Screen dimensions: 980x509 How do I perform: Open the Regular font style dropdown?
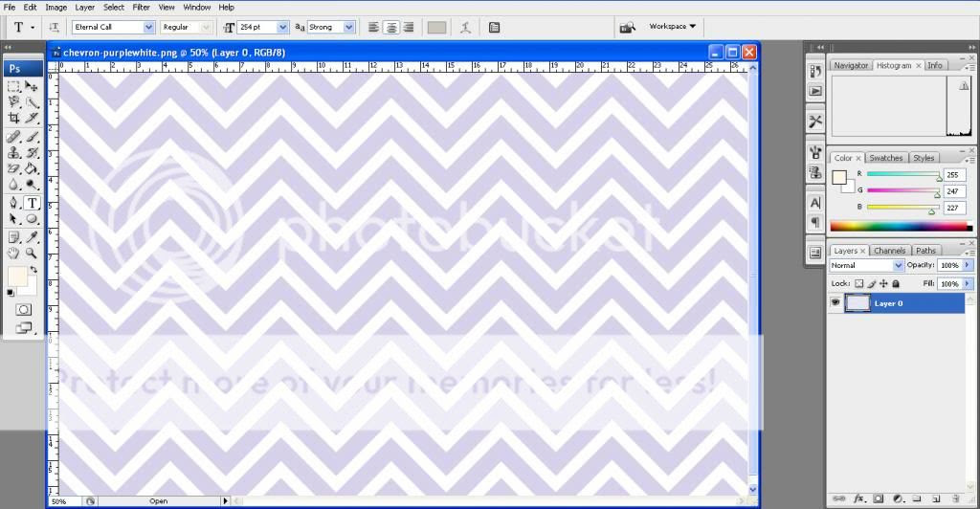(206, 28)
